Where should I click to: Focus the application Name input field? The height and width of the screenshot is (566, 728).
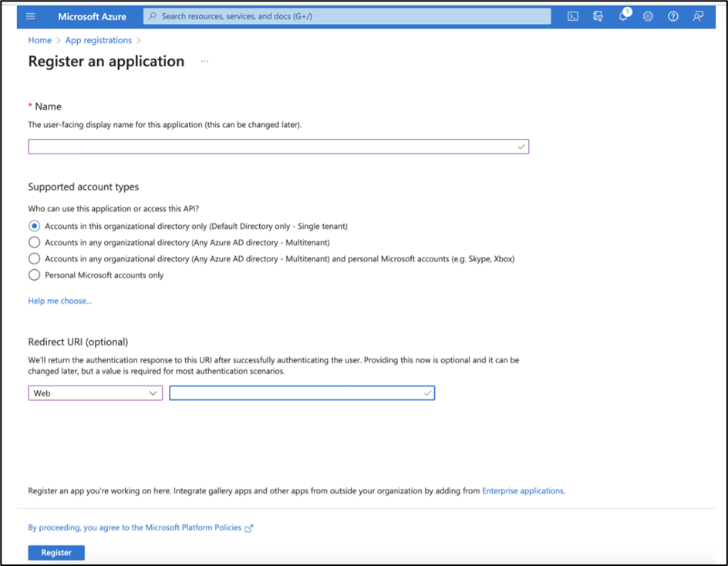278,147
